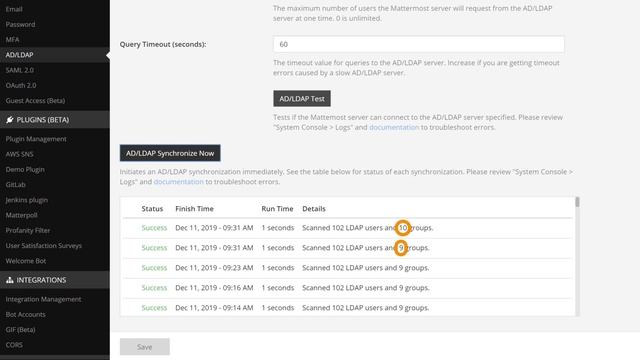Click the Run Time column header
Image resolution: width=640 pixels, height=360 pixels.
tap(278, 209)
